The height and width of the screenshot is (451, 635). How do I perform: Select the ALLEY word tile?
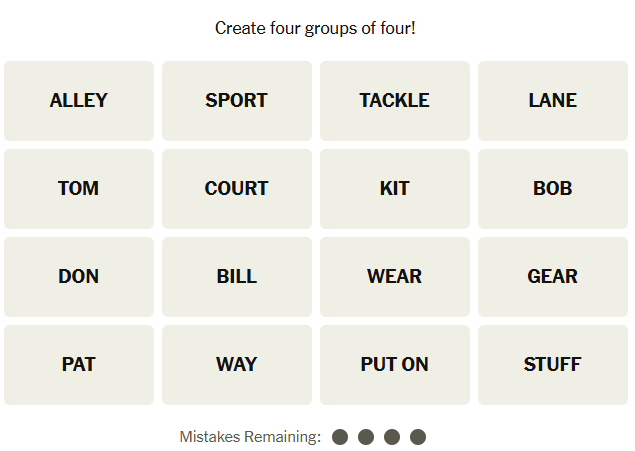tap(79, 101)
